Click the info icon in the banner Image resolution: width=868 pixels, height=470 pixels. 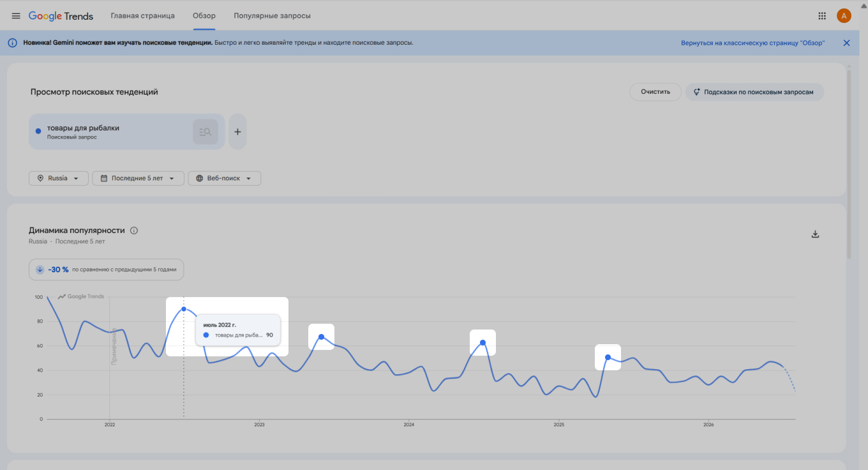click(12, 43)
